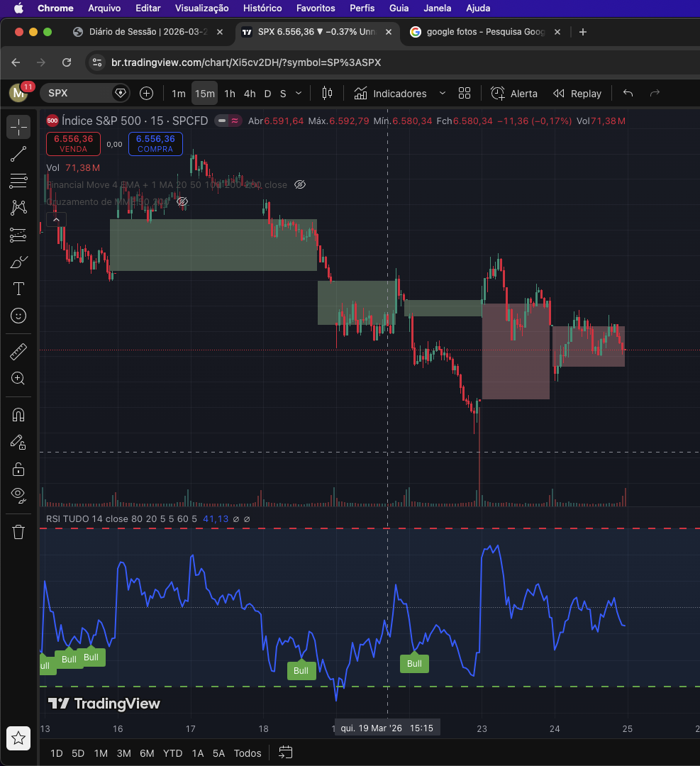This screenshot has width=700, height=766.
Task: Start Replay mode
Action: pos(577,94)
